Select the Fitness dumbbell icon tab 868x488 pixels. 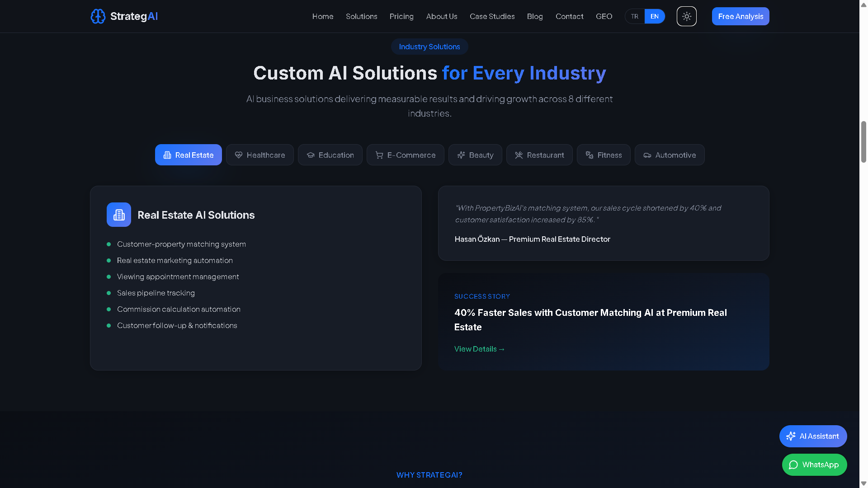pos(603,155)
